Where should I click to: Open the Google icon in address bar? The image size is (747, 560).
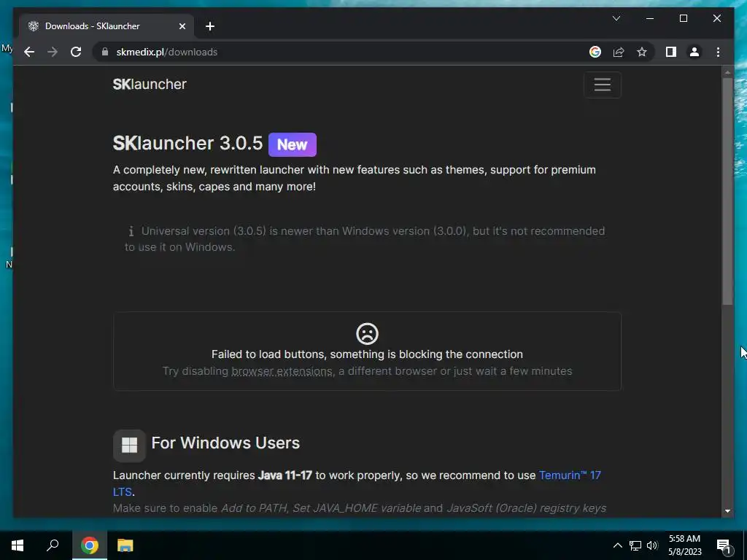pos(595,52)
